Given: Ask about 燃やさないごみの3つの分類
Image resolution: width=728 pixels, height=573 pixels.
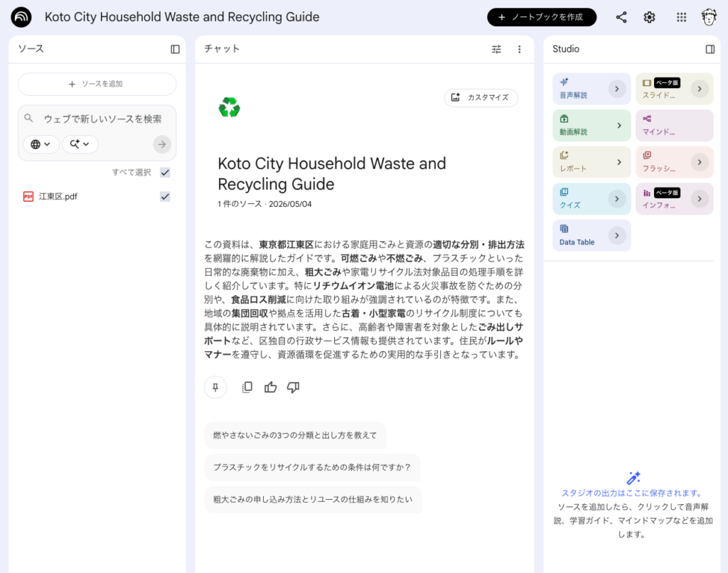Looking at the screenshot, I should (x=295, y=435).
